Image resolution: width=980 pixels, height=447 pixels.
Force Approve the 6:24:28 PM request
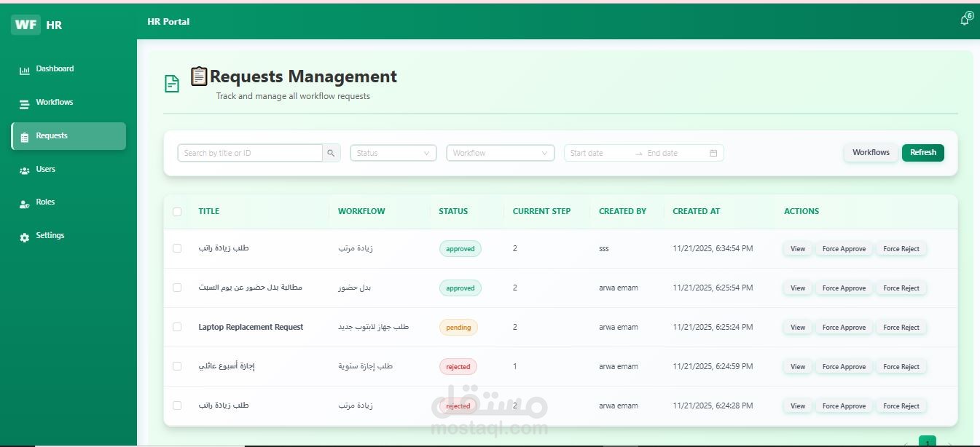844,406
